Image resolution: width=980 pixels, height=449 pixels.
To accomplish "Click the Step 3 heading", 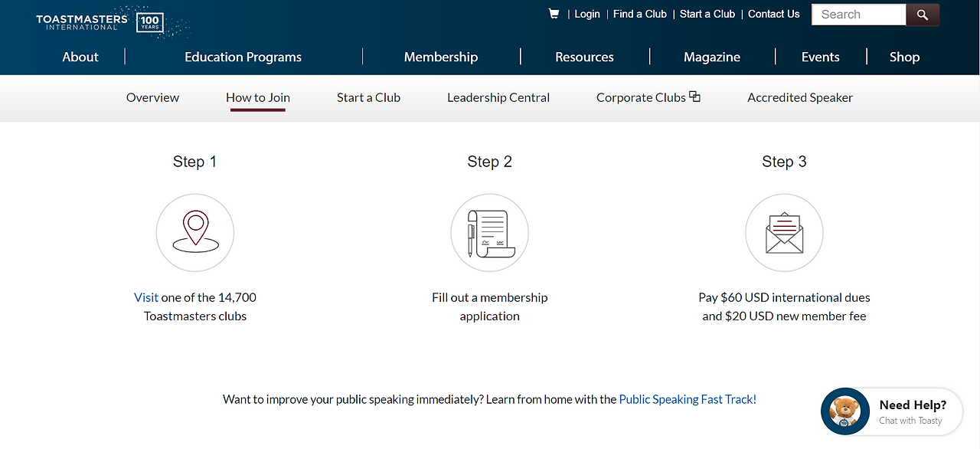I will (x=784, y=162).
